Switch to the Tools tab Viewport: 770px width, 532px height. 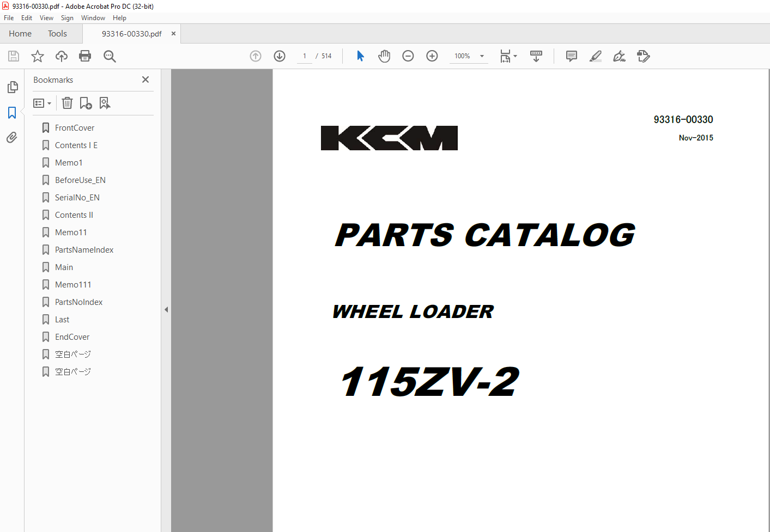(57, 33)
